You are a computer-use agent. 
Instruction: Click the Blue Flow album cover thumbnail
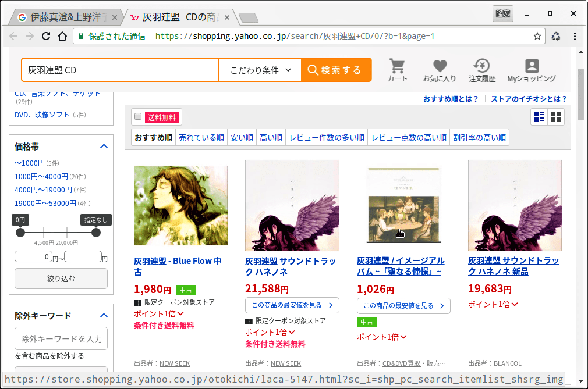[180, 205]
